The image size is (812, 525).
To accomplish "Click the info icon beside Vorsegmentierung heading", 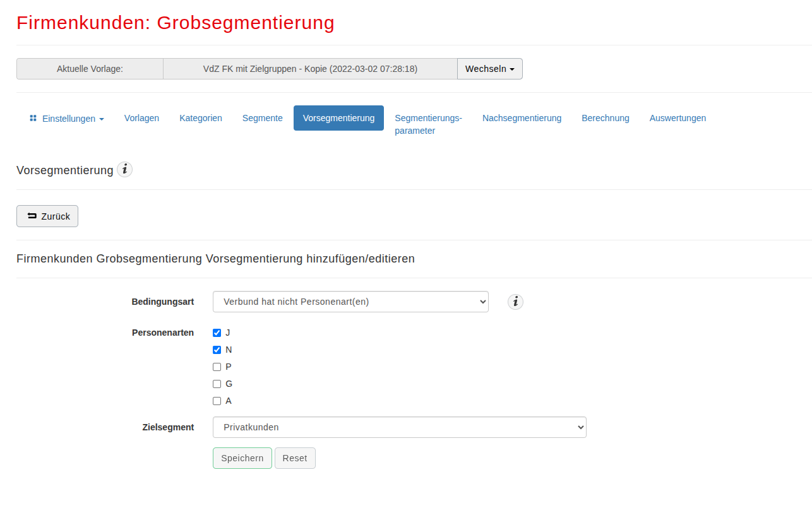I will (125, 170).
